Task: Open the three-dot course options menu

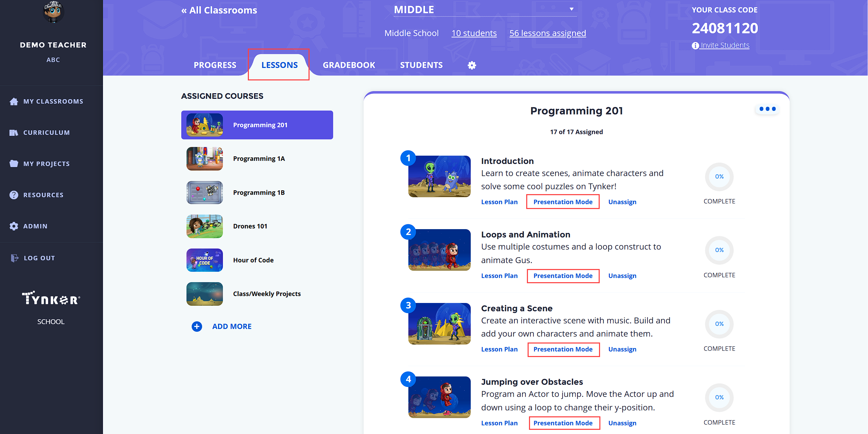Action: coord(767,109)
